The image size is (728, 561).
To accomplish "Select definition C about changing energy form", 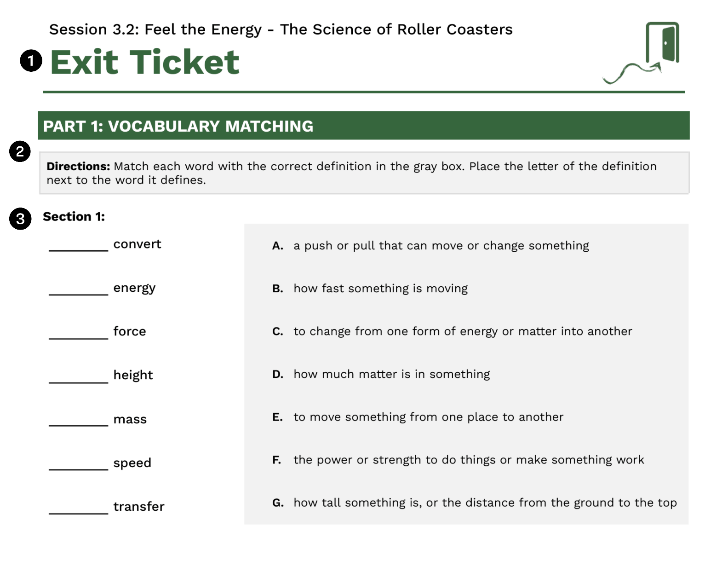I will 452,331.
